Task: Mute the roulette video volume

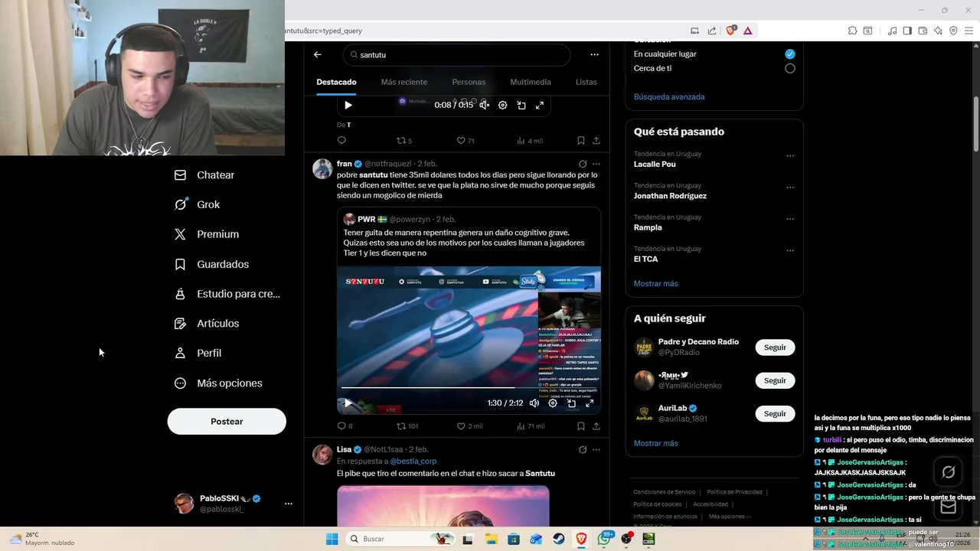Action: (x=534, y=403)
